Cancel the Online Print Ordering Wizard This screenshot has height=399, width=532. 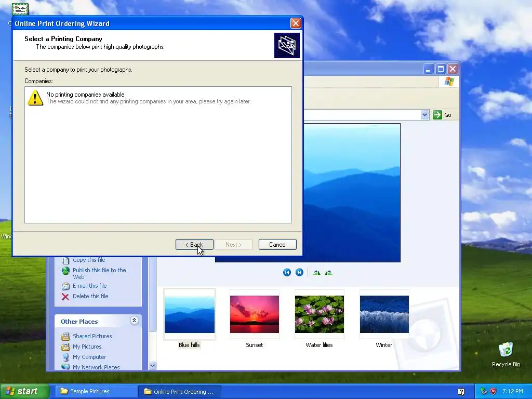click(x=277, y=245)
